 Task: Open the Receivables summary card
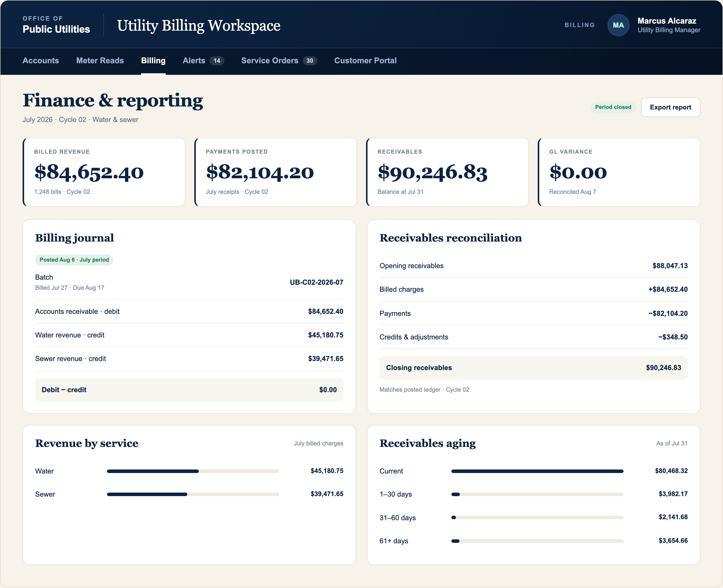point(447,172)
